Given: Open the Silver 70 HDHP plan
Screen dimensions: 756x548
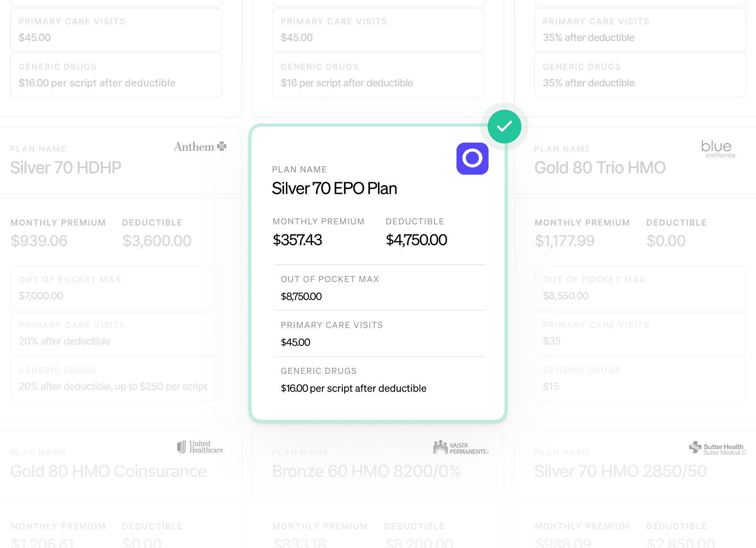Looking at the screenshot, I should (66, 167).
